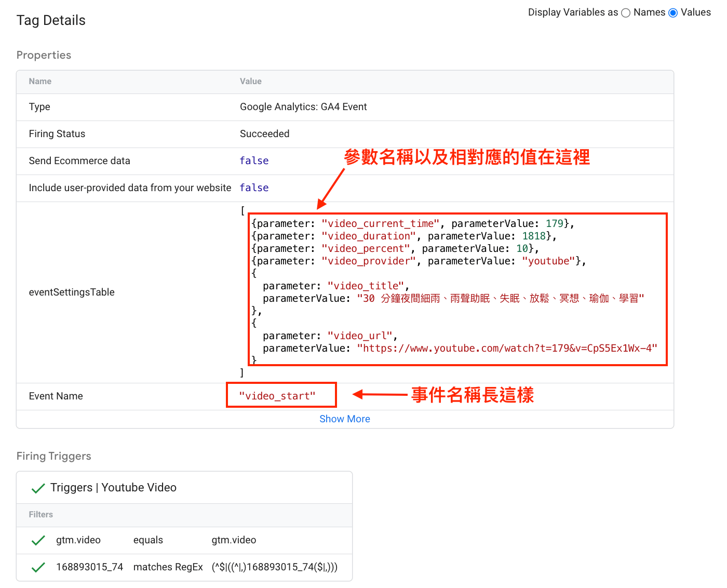727x588 pixels.
Task: Select the Names radio button
Action: point(626,13)
